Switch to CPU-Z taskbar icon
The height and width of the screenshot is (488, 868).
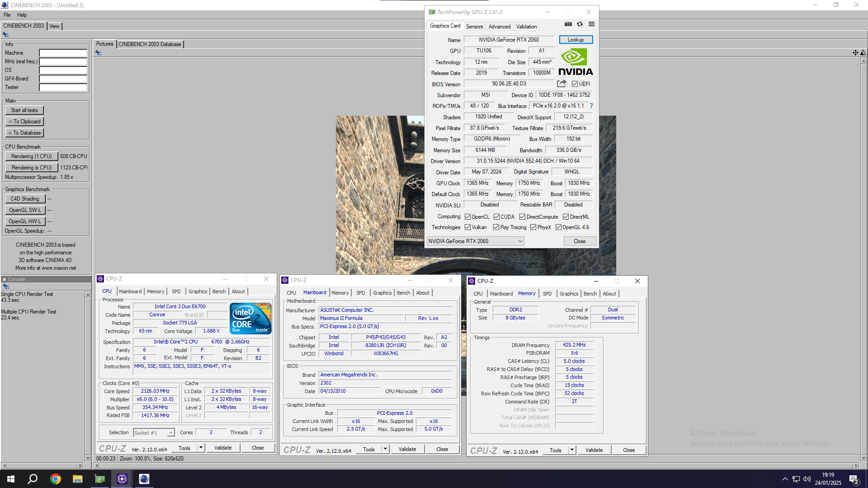click(x=122, y=479)
